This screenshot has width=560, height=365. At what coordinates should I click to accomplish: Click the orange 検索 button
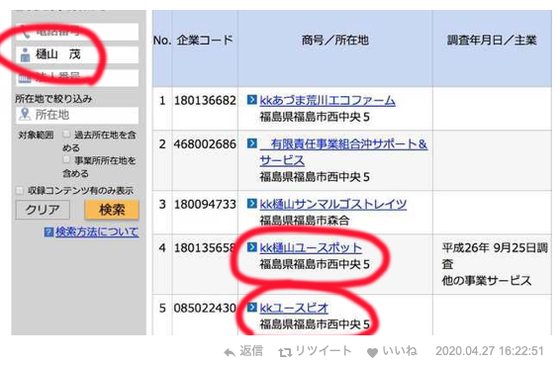coord(112,210)
